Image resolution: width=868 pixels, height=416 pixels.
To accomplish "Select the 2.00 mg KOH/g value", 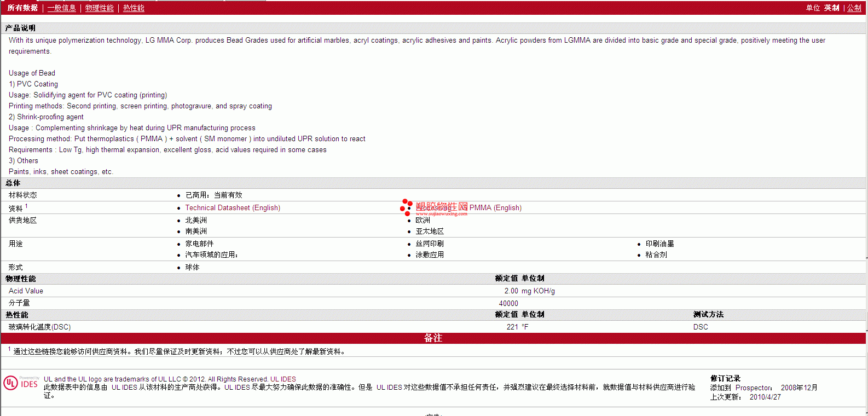I will coord(529,291).
